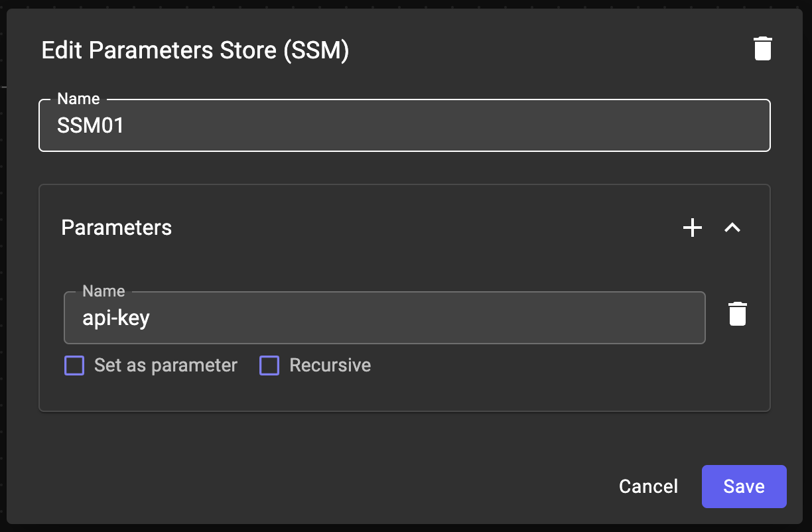Click the 'Set as parameter' label text
Image resolution: width=812 pixels, height=532 pixels.
click(166, 366)
